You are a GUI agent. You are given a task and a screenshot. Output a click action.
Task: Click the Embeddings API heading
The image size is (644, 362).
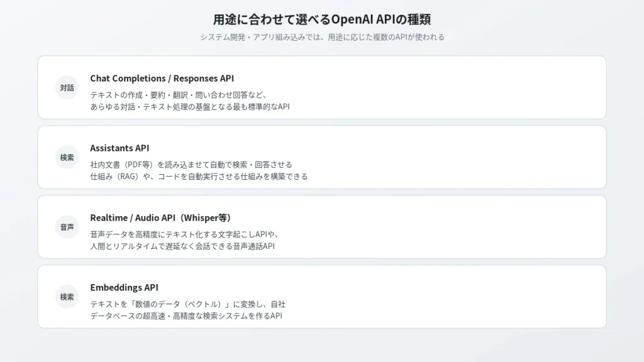124,288
